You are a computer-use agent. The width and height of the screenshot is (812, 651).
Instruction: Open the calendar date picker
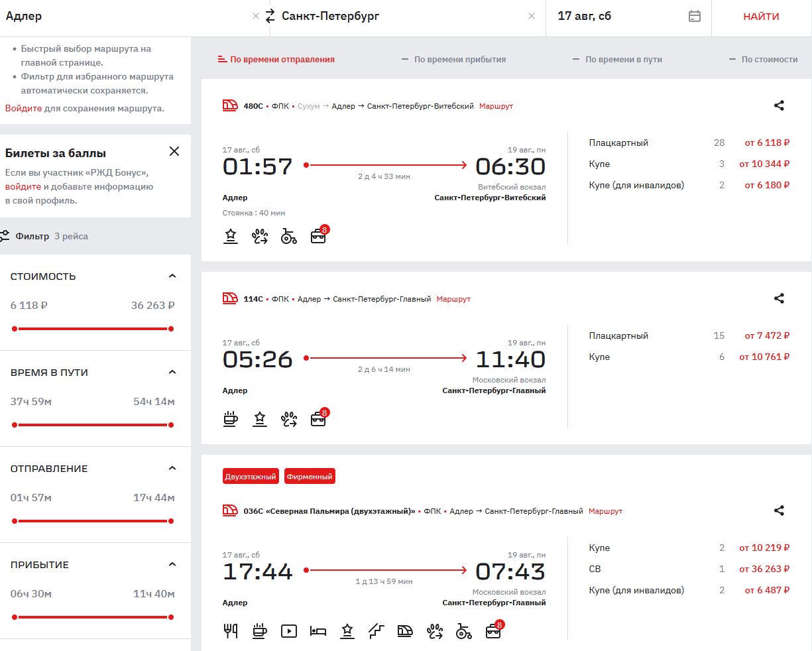694,16
